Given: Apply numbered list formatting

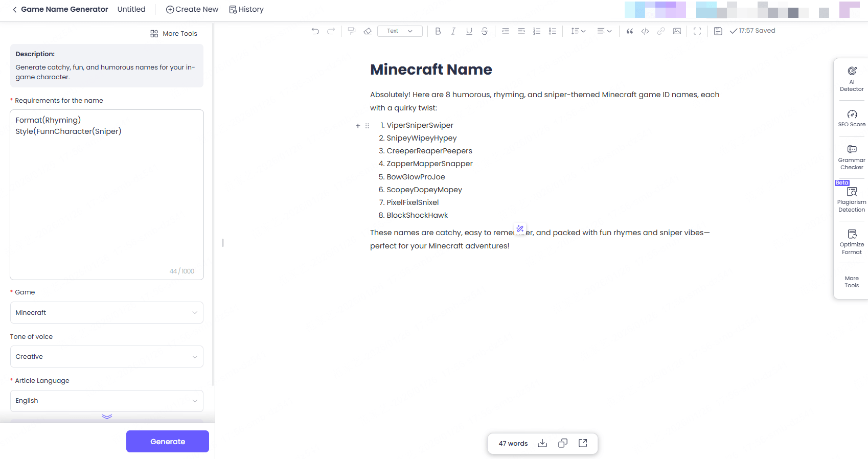Looking at the screenshot, I should (537, 31).
